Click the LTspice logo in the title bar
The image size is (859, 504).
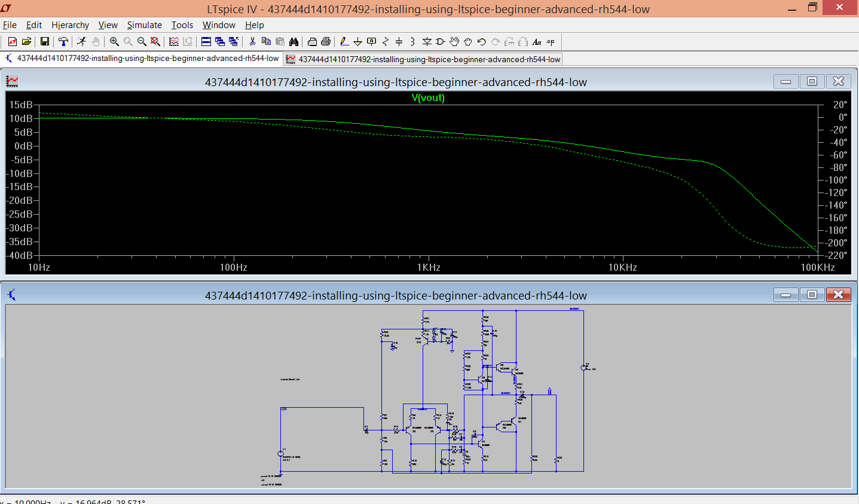[x=7, y=8]
